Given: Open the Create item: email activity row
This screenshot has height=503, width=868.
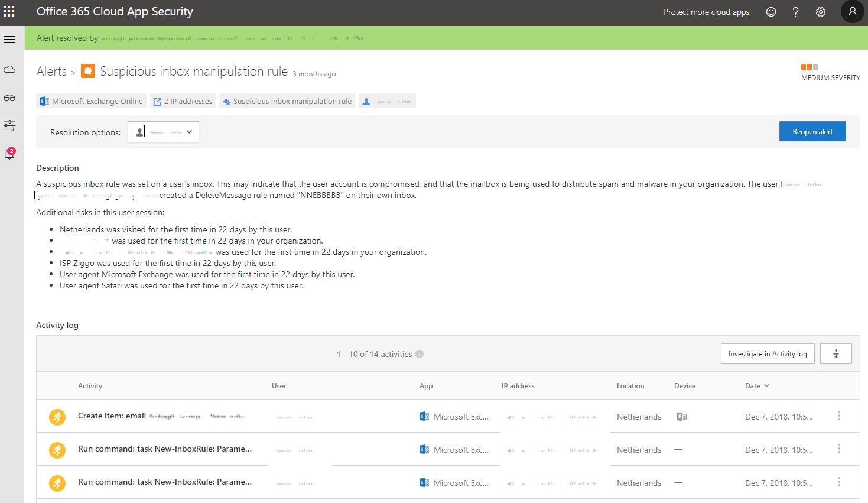Looking at the screenshot, I should [448, 416].
